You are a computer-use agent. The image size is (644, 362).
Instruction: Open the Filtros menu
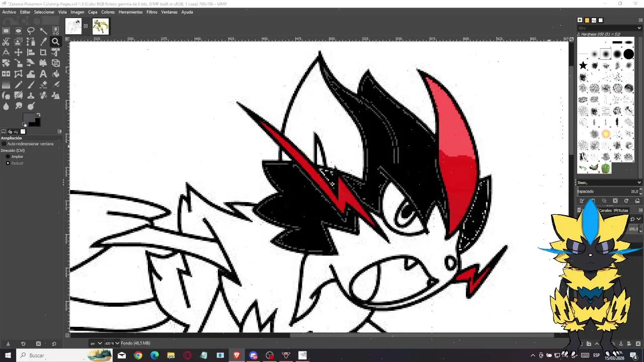click(x=152, y=12)
